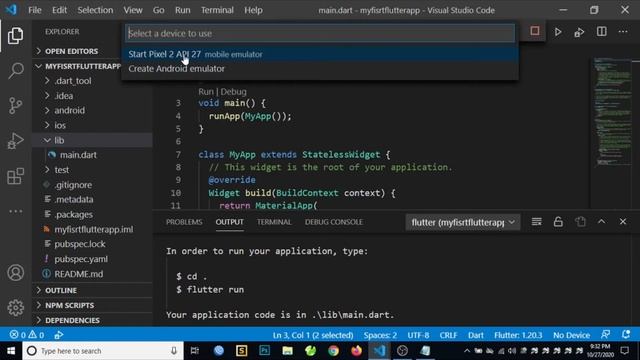The image size is (640, 360).
Task: Click errors and warnings count in status bar
Action: (x=27, y=335)
